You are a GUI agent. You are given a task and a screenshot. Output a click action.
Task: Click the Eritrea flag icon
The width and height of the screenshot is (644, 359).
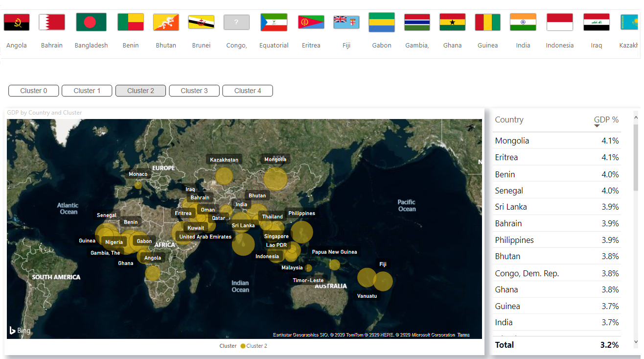pos(311,23)
